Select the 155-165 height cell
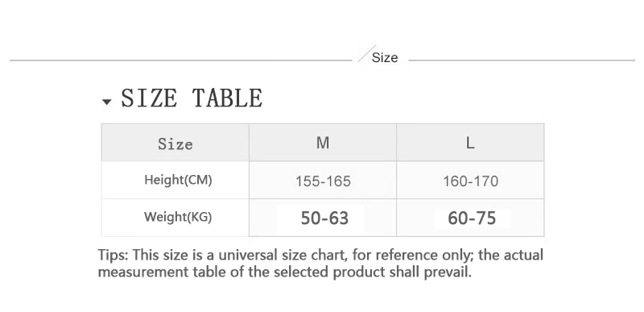644x312 pixels. coord(323,181)
